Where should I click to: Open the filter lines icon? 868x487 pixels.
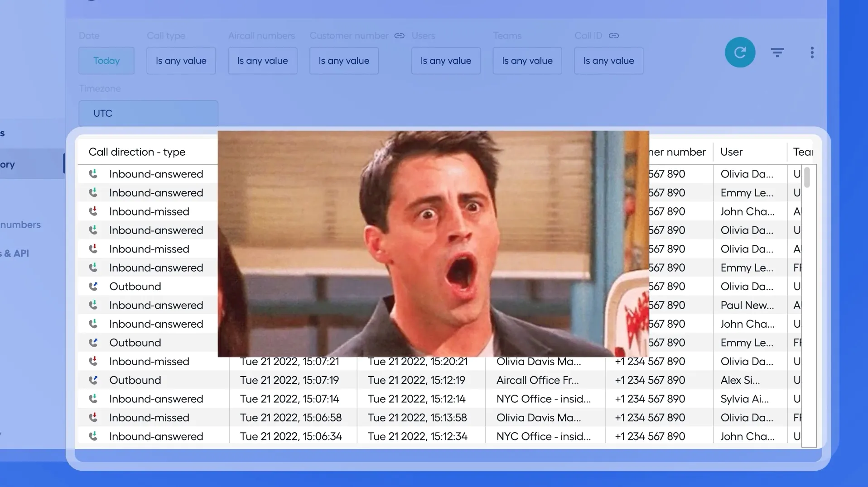coord(777,53)
